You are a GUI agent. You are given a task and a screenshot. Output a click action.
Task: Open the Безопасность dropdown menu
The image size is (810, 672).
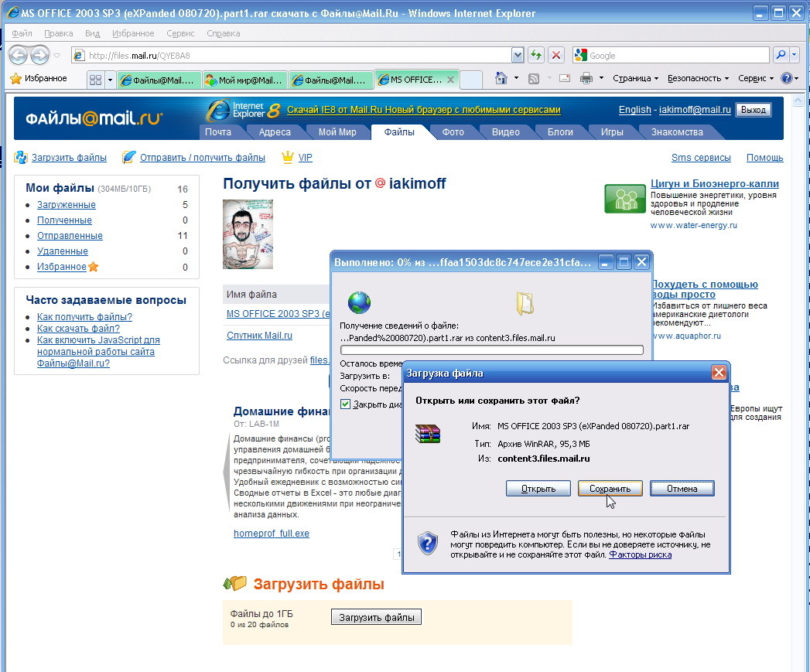(698, 78)
